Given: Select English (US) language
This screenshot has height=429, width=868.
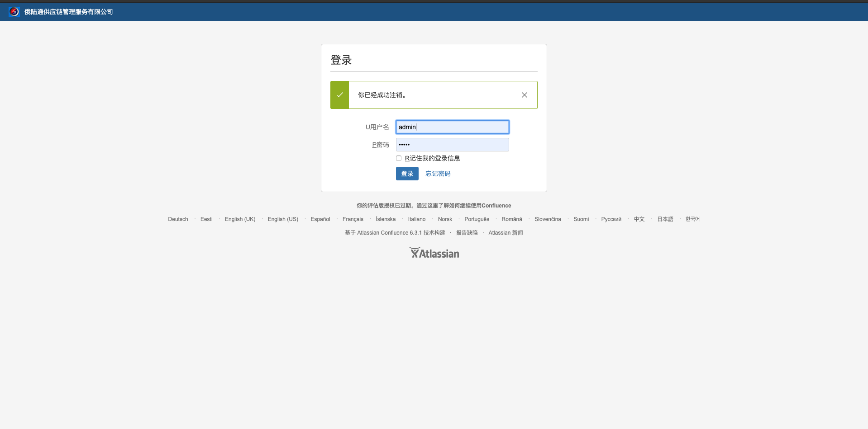Looking at the screenshot, I should pos(283,219).
